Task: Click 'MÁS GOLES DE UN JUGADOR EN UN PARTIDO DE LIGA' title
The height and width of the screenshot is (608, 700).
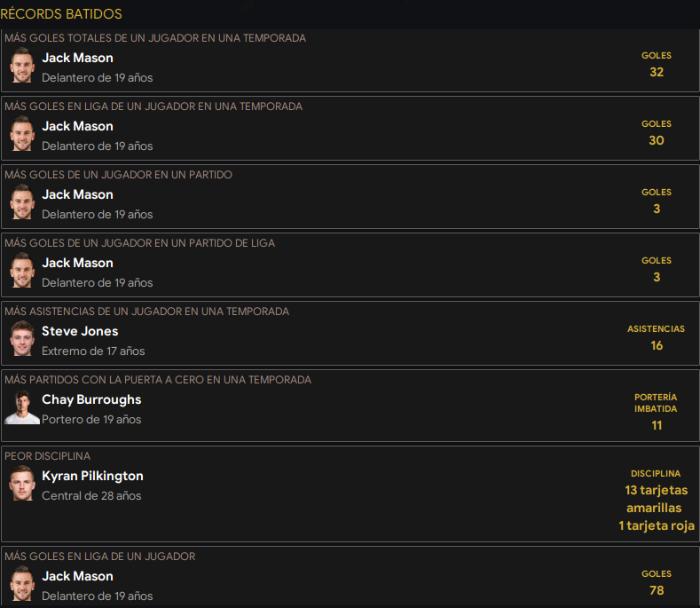Action: tap(139, 243)
